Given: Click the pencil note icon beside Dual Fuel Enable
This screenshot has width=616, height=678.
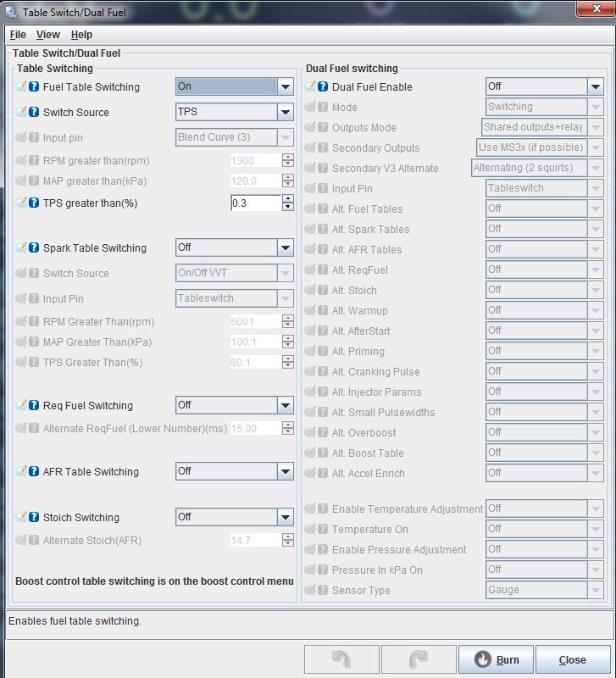Looking at the screenshot, I should pos(310,86).
